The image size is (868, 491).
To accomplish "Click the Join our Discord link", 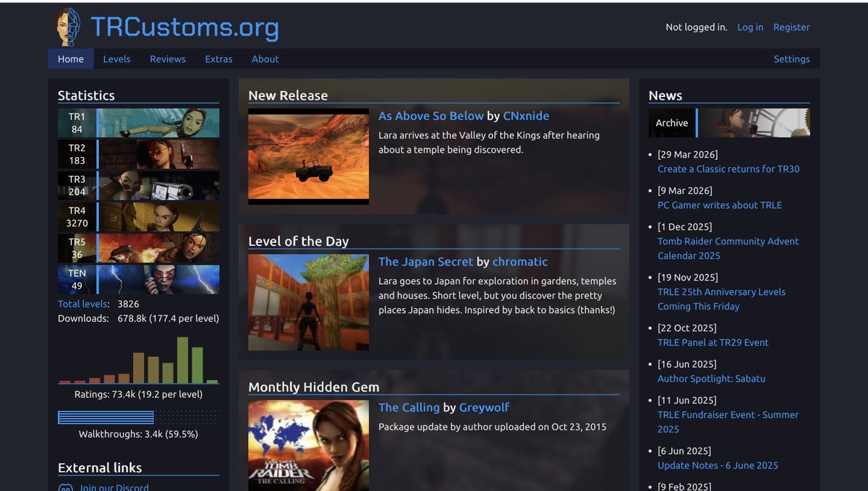I will click(x=114, y=488).
